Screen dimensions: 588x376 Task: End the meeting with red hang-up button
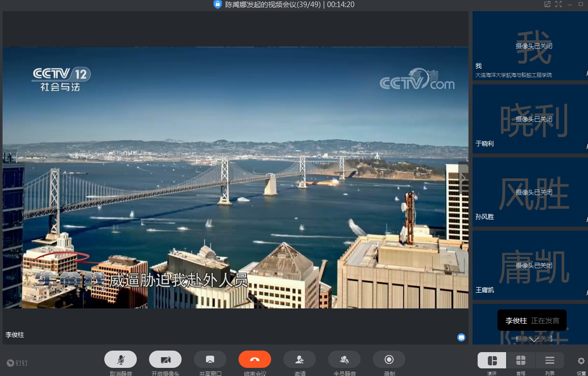(x=255, y=359)
